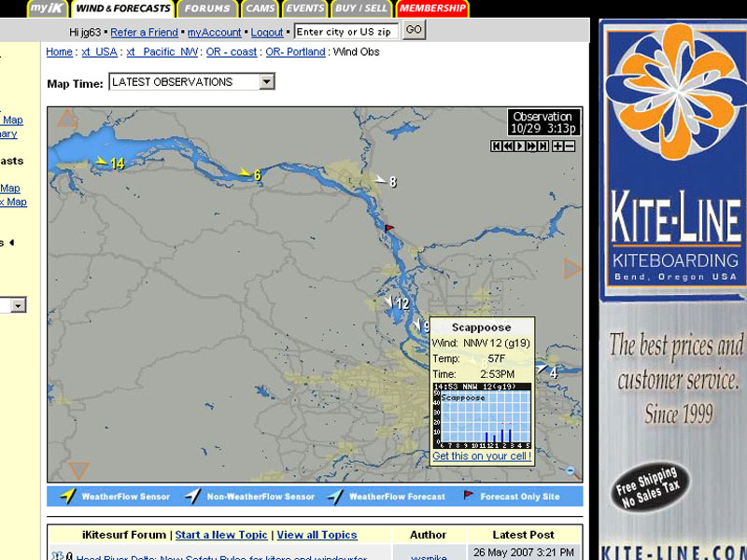Open the 'Start a New Topic' link
The image size is (747, 560).
tap(221, 535)
